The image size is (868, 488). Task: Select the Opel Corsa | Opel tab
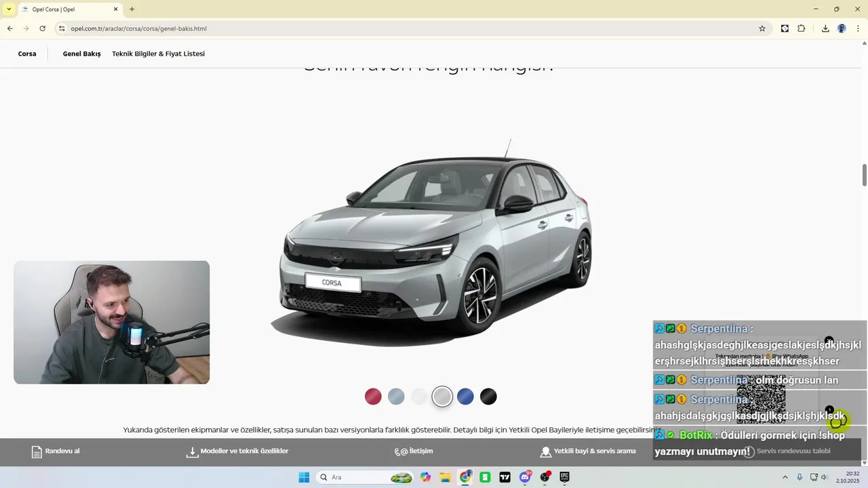pos(69,9)
